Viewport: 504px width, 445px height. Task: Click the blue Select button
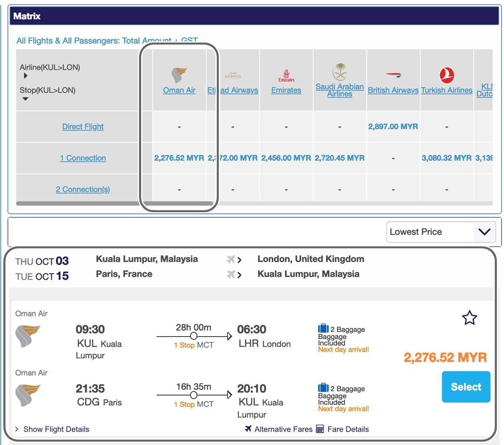466,387
